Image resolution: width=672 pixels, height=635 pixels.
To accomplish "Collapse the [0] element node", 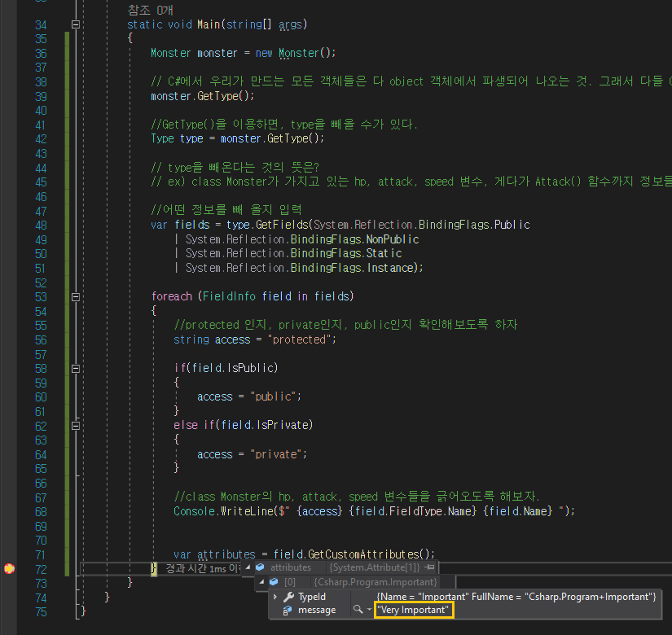I will tap(261, 582).
